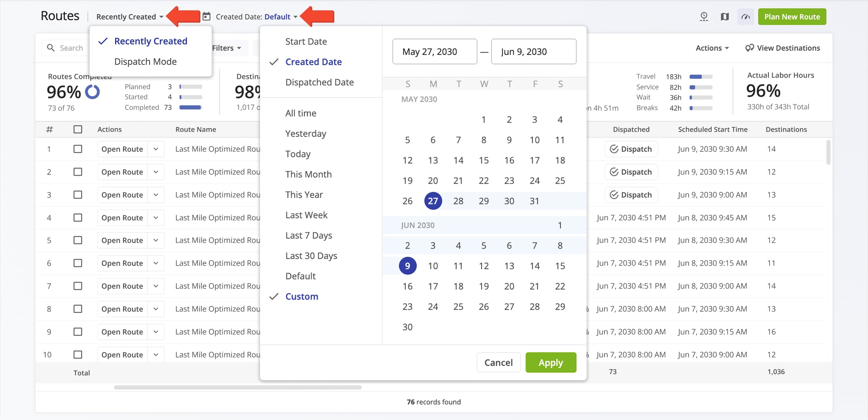Select Dispatched Date filter type
868x420 pixels.
click(x=320, y=82)
